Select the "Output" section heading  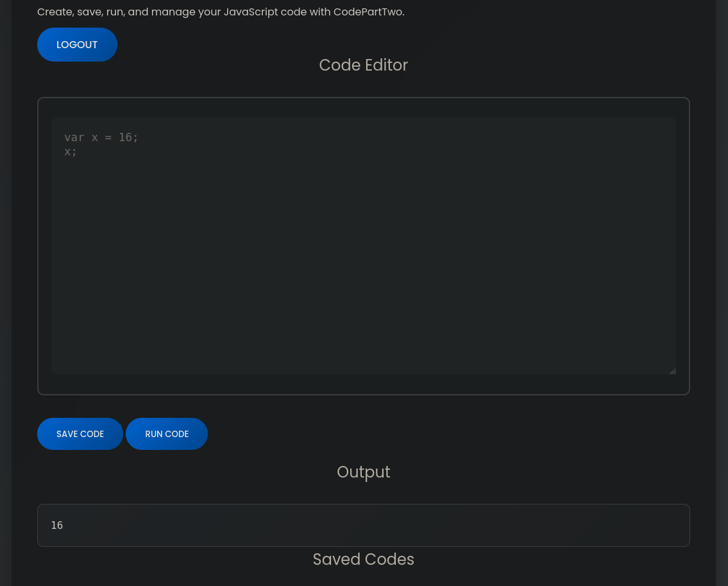point(363,472)
